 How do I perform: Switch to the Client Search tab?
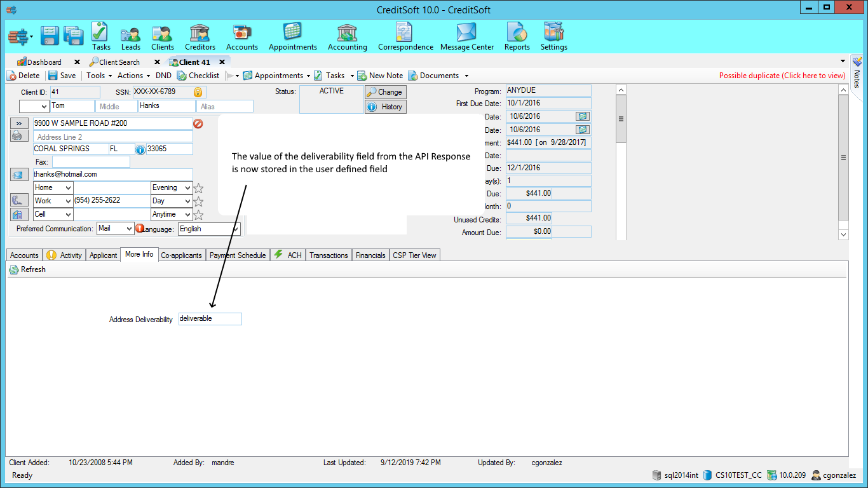coord(114,62)
